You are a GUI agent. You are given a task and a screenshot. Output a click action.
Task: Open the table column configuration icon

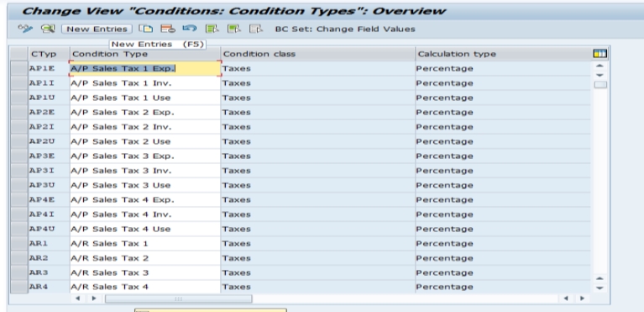599,54
